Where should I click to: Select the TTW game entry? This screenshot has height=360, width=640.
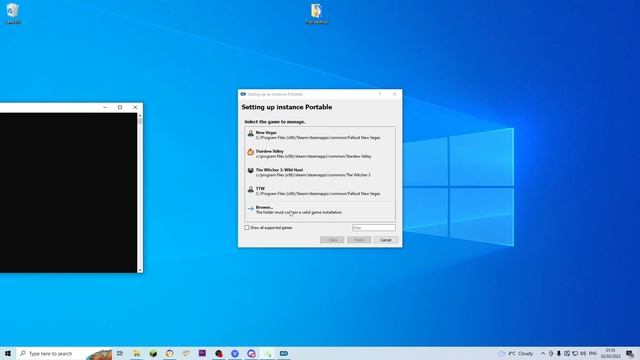click(320, 191)
